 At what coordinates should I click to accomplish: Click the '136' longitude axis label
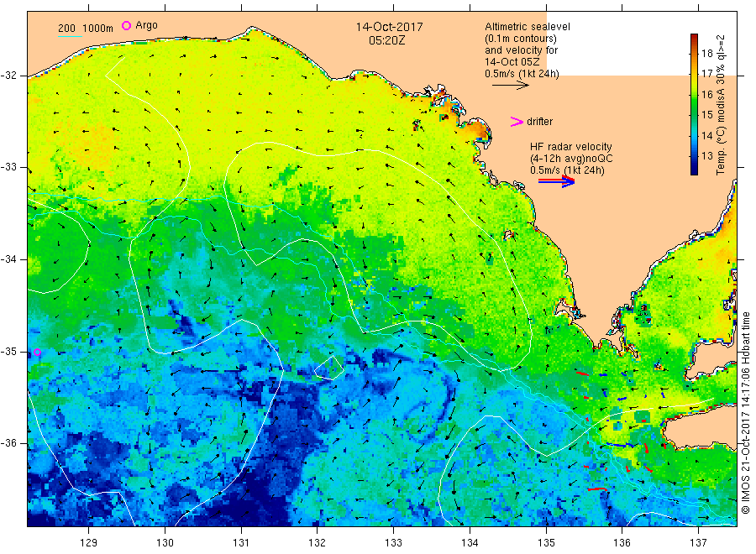pyautogui.click(x=622, y=542)
